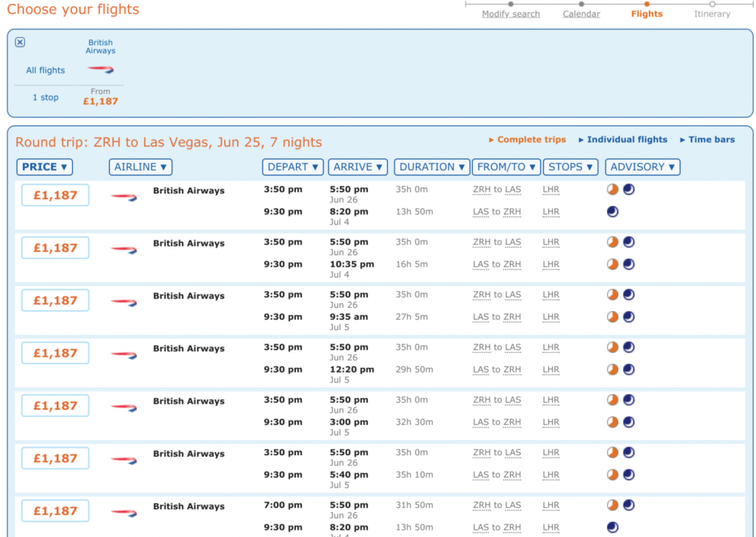This screenshot has height=537, width=756.
Task: Click the "10:35 pm" arrival time
Action: pos(352,264)
